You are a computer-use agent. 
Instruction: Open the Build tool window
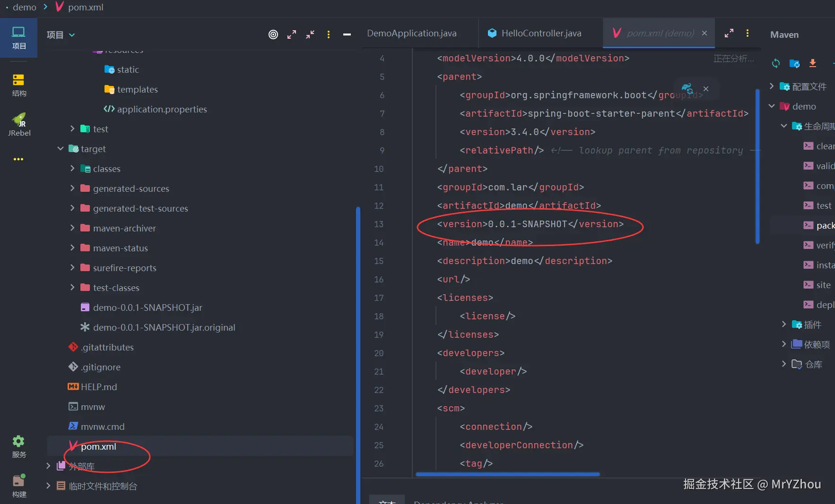click(18, 486)
